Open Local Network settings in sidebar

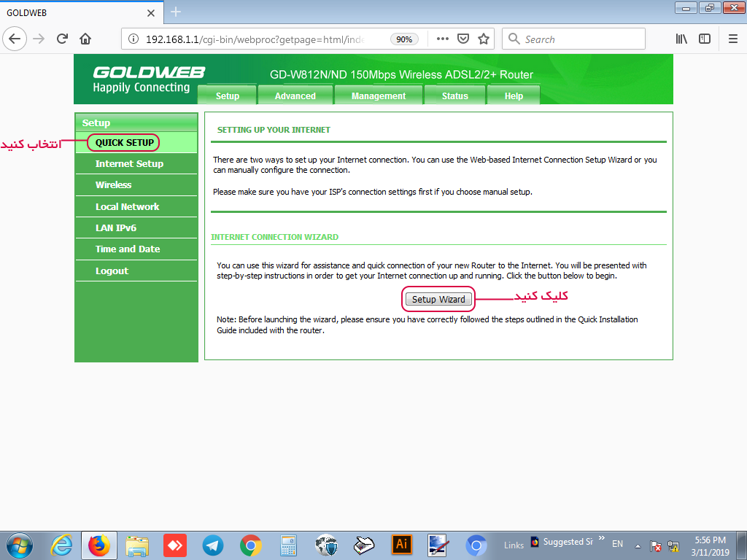(x=127, y=206)
